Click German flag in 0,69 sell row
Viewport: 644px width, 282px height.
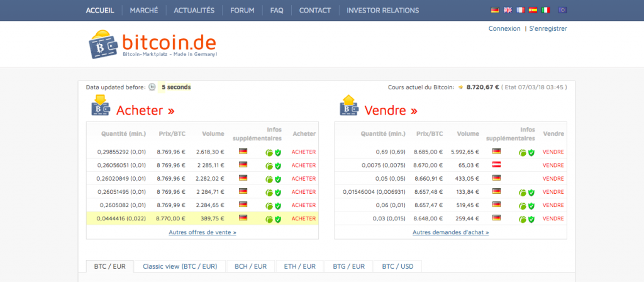click(496, 151)
